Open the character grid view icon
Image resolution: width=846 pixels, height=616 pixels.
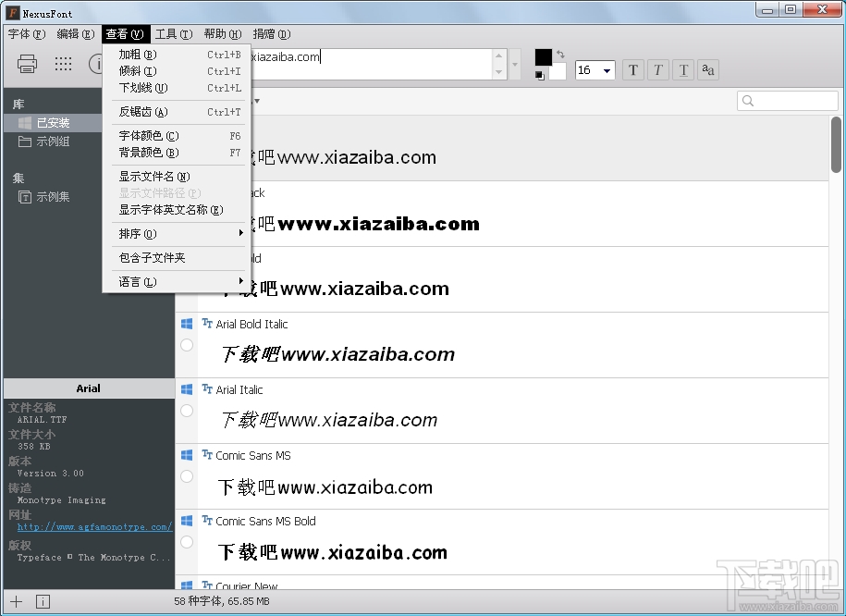coord(63,64)
